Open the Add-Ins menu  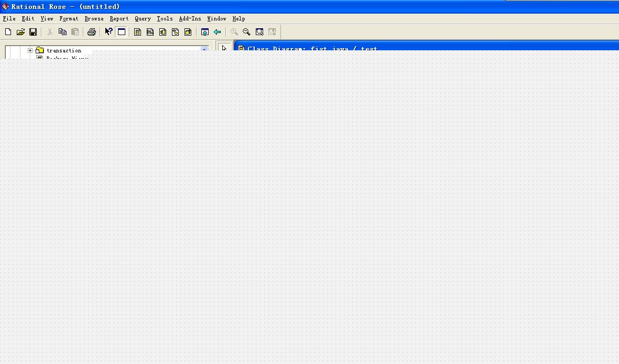(x=190, y=18)
